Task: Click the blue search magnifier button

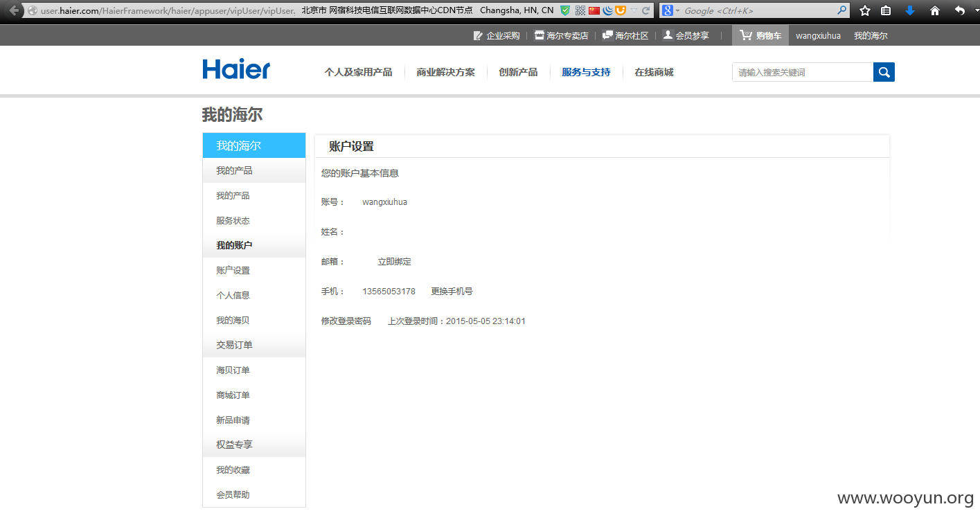Action: [x=884, y=72]
